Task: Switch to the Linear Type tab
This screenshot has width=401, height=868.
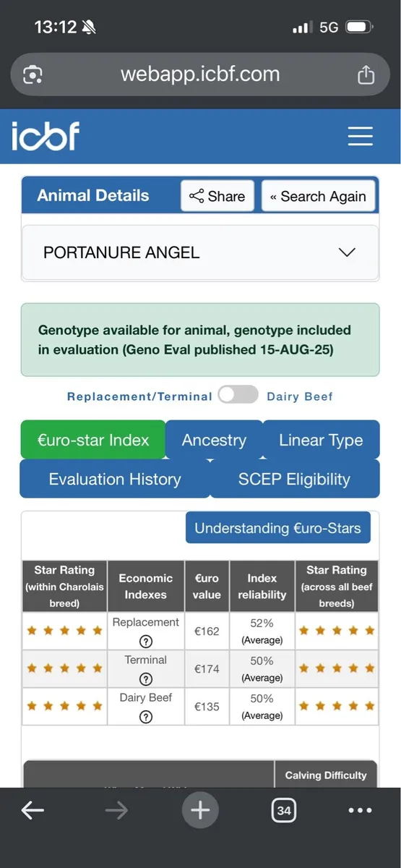Action: click(321, 440)
